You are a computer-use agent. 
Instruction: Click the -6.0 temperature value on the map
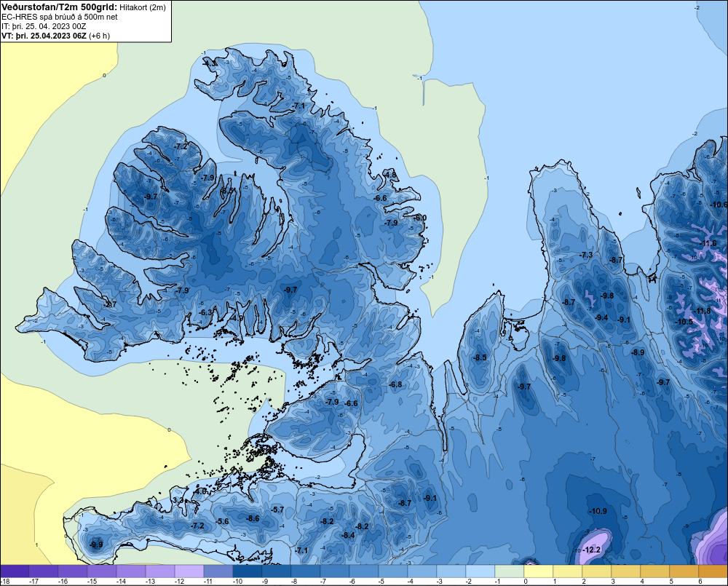coord(420,218)
